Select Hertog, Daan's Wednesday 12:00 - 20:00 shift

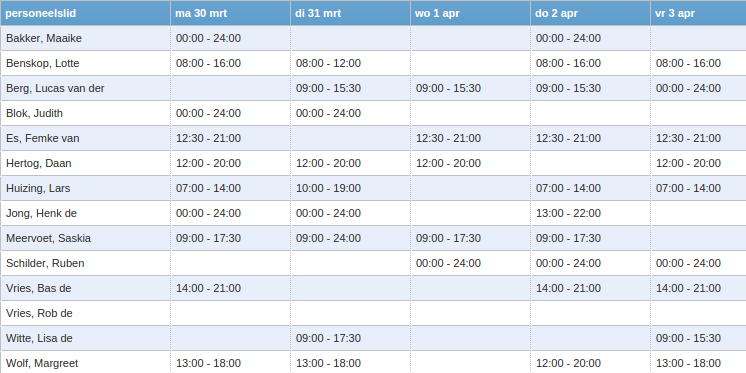(448, 164)
